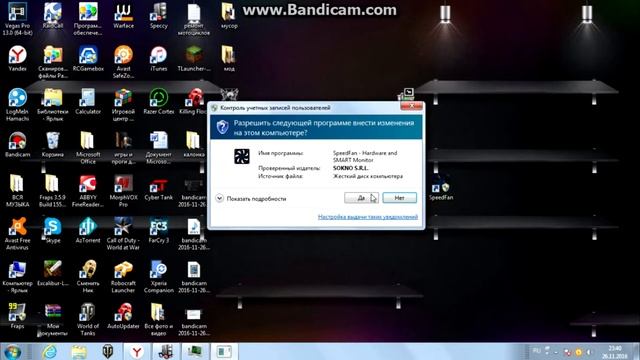Select the TLauncher desktop icon
This screenshot has height=360, width=640.
point(193,58)
